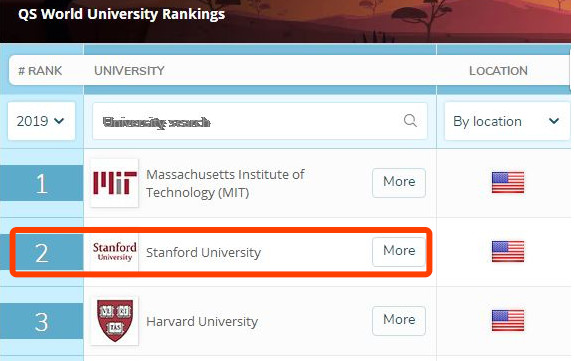
Task: Click the US flag beside Harvard
Action: (508, 320)
